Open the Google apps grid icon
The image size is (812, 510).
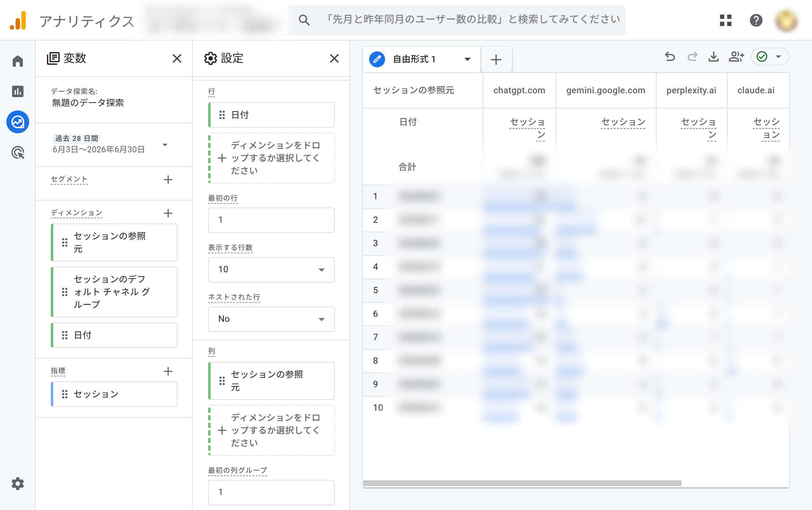(x=725, y=20)
